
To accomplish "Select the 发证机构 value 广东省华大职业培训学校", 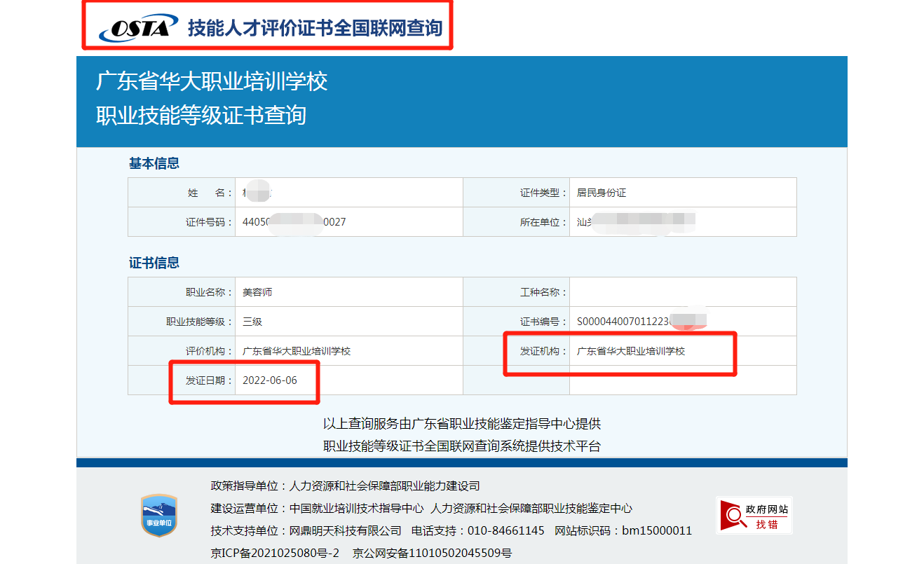I will coord(631,351).
